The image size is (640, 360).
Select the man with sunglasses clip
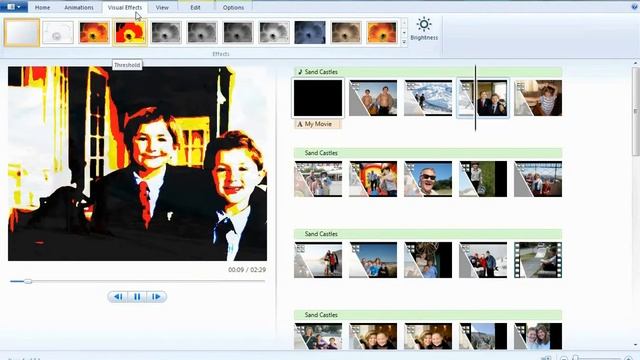(428, 179)
